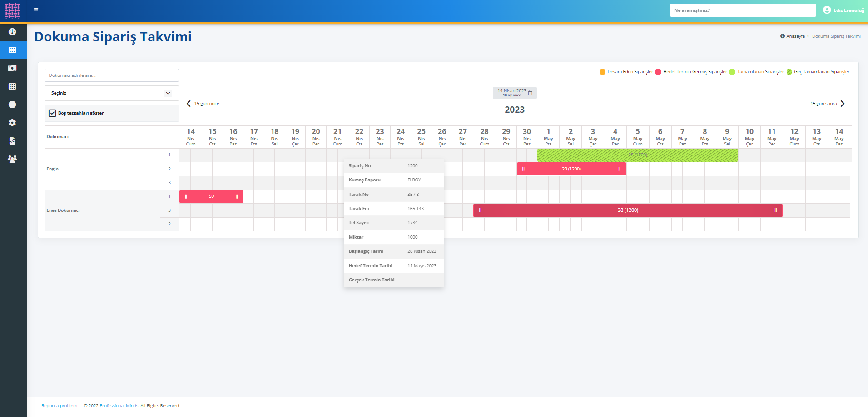Select the red order bar labeled 59

[211, 196]
